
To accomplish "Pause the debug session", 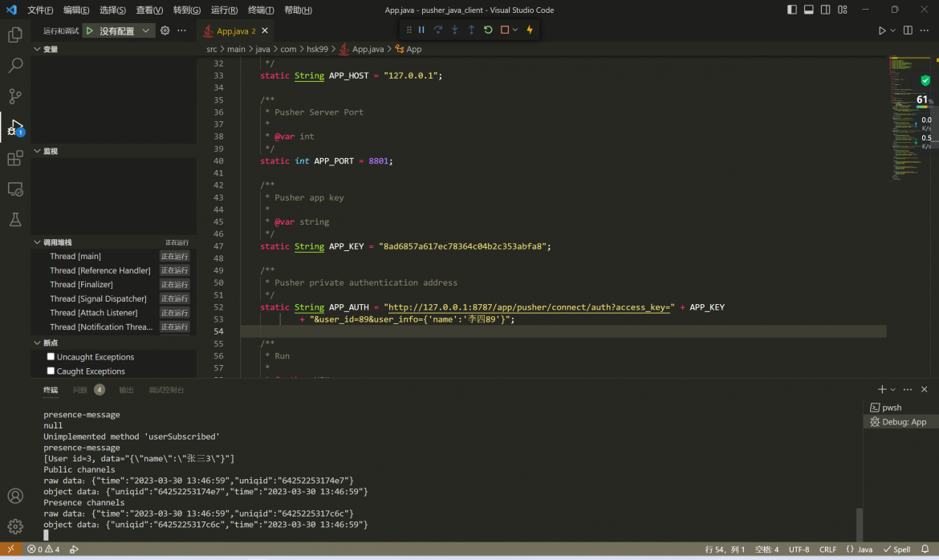I will pos(421,30).
